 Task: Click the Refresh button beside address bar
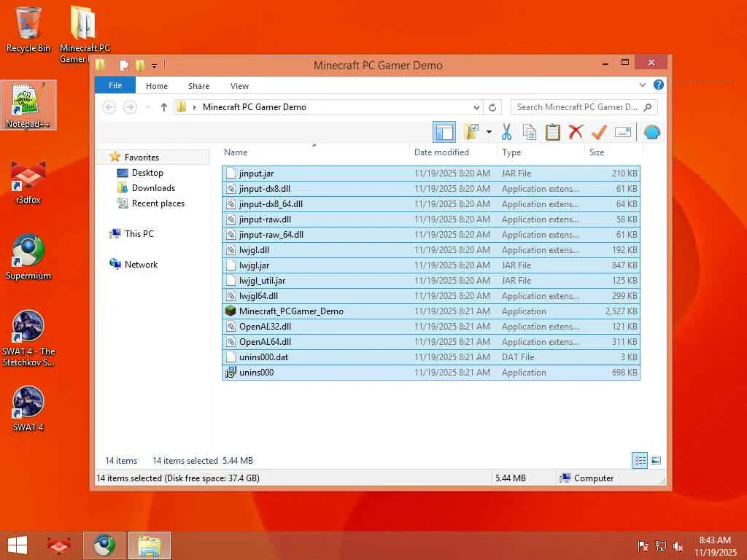492,108
